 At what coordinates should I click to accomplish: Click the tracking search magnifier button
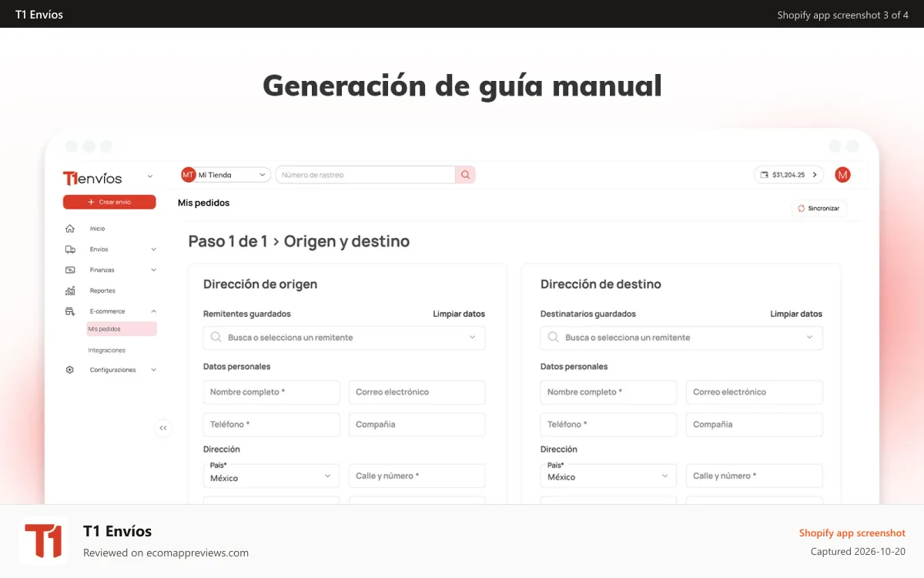[466, 175]
